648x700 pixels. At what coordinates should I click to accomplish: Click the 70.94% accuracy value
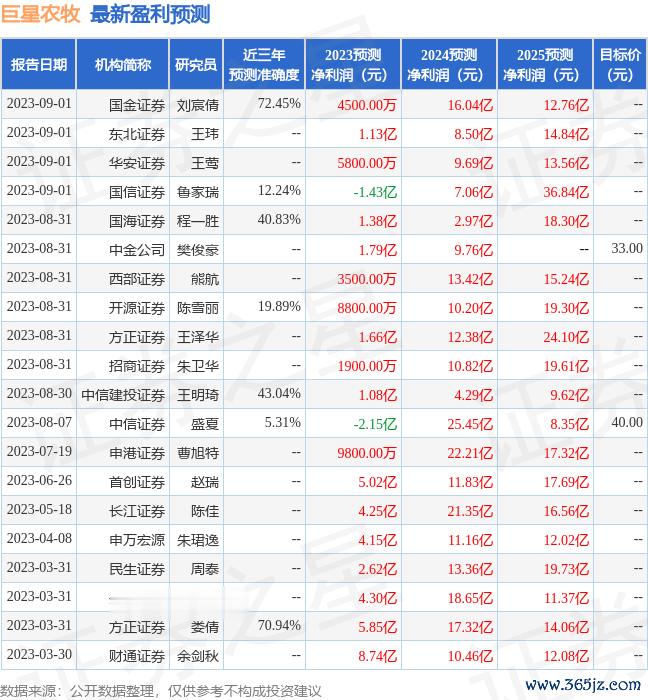[279, 625]
